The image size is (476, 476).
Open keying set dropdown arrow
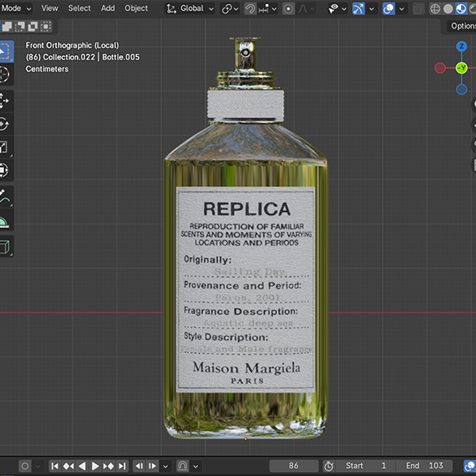tap(196, 466)
